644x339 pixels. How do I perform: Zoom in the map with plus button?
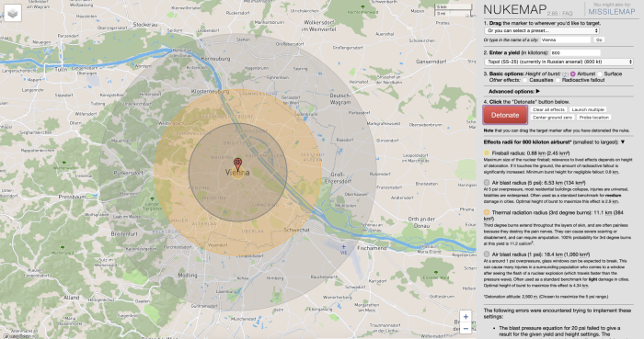pyautogui.click(x=466, y=316)
